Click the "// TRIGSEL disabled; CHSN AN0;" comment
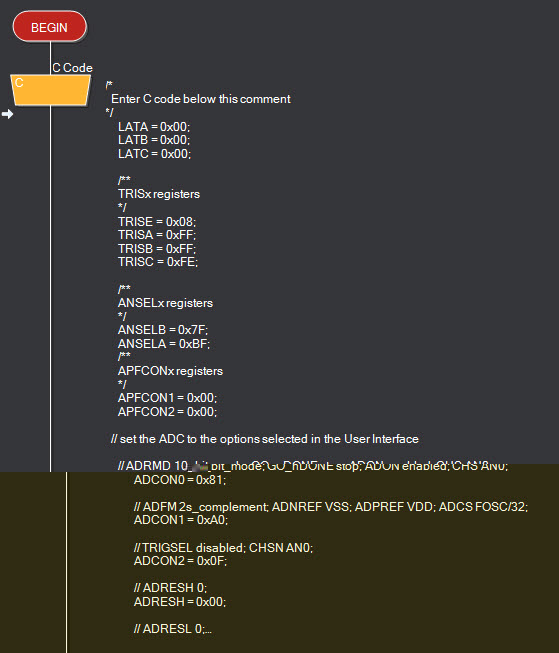Screen dimensions: 559x653 [x=223, y=548]
